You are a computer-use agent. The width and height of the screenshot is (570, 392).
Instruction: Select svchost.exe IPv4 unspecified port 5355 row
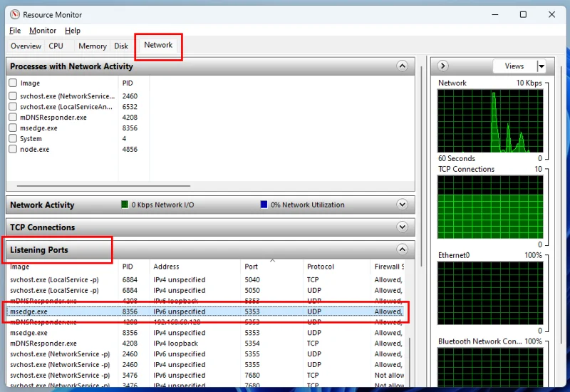tap(205, 364)
